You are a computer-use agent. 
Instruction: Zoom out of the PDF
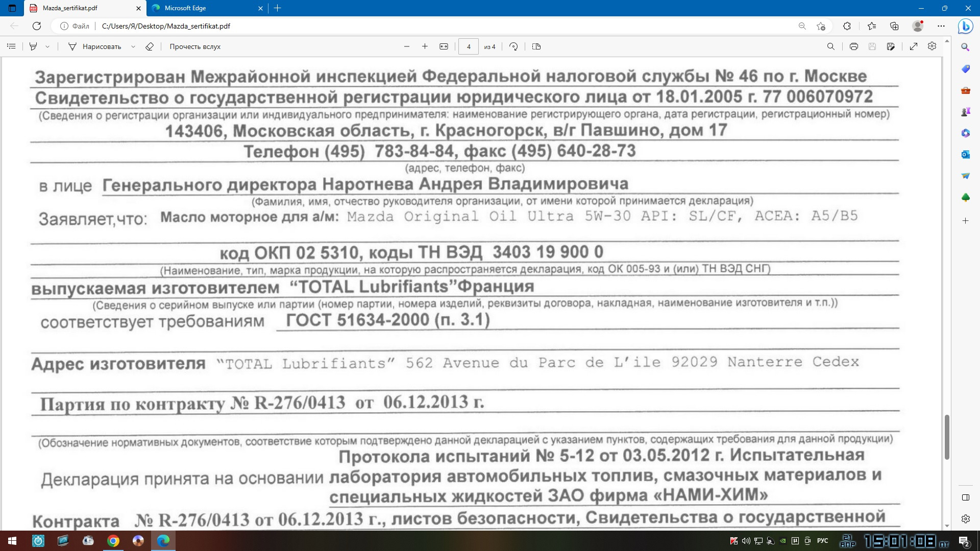[x=407, y=46]
